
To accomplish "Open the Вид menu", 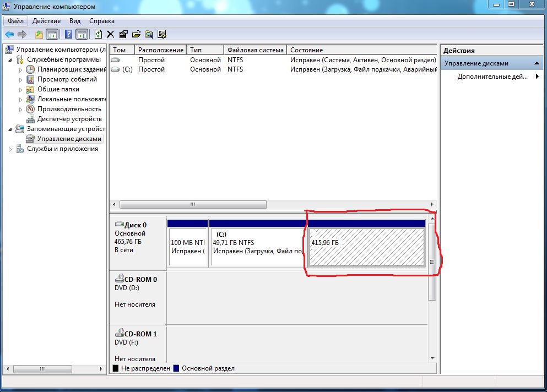I will (75, 21).
